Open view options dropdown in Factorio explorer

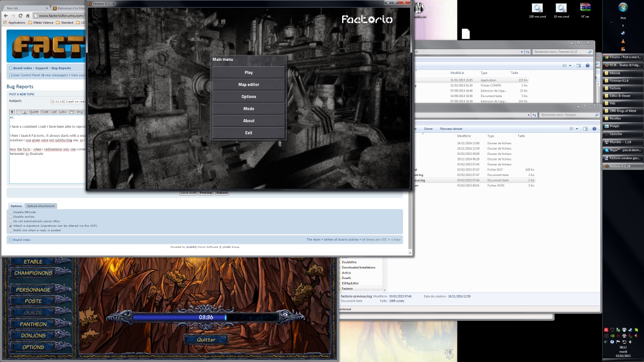pos(577,129)
